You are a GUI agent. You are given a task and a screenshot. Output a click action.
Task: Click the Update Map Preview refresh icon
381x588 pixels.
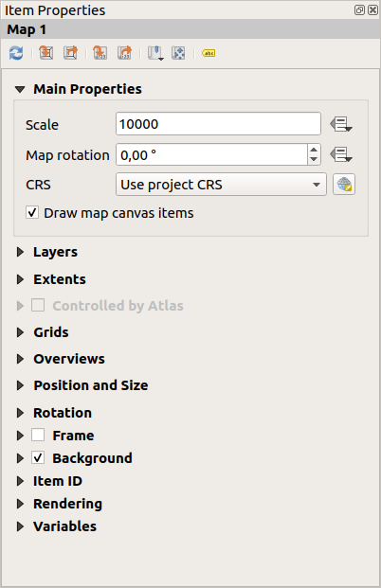[x=16, y=53]
